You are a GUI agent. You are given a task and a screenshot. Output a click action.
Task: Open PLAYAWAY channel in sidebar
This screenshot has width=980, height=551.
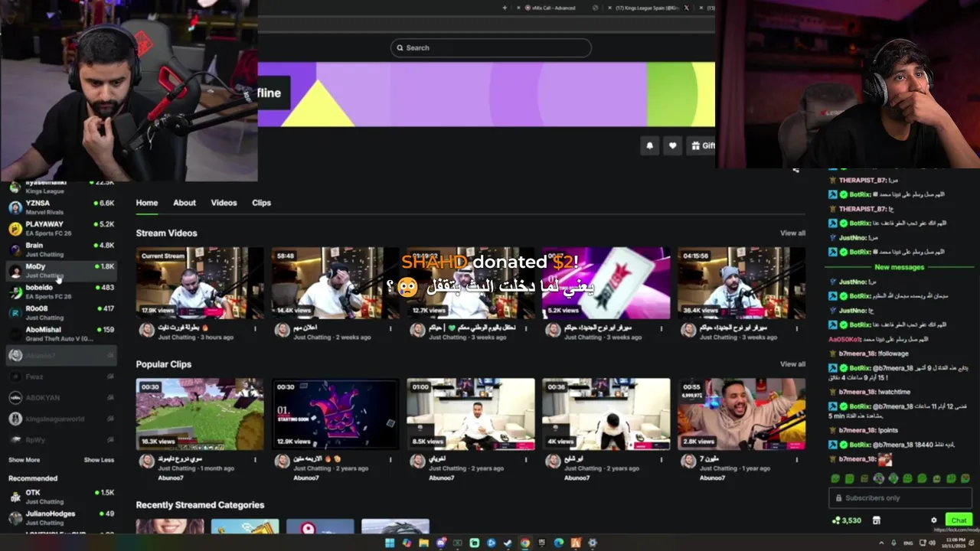click(61, 228)
